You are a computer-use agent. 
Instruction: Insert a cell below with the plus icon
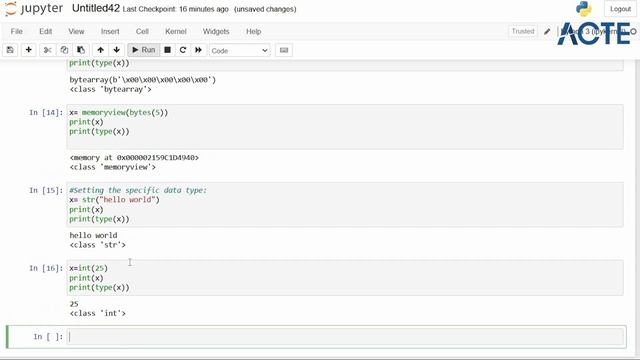(29, 50)
